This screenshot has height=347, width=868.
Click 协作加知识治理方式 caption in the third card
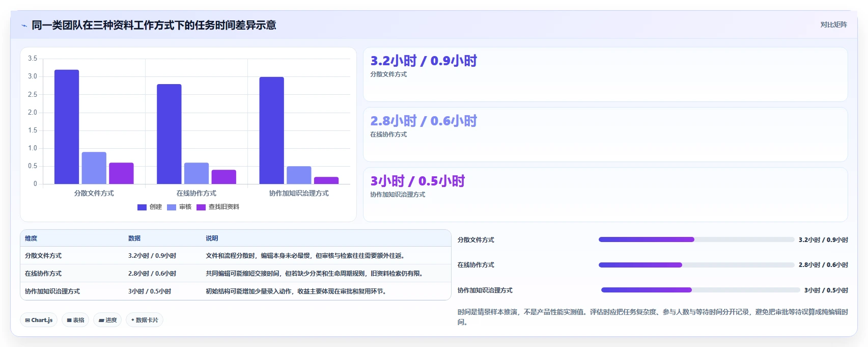(x=398, y=195)
